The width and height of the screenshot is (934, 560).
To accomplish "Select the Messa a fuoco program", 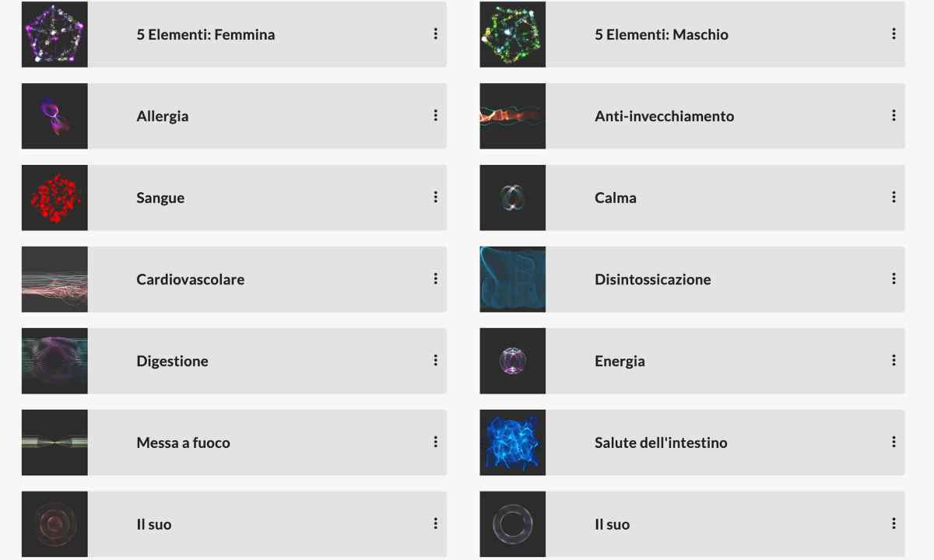I will (x=234, y=443).
